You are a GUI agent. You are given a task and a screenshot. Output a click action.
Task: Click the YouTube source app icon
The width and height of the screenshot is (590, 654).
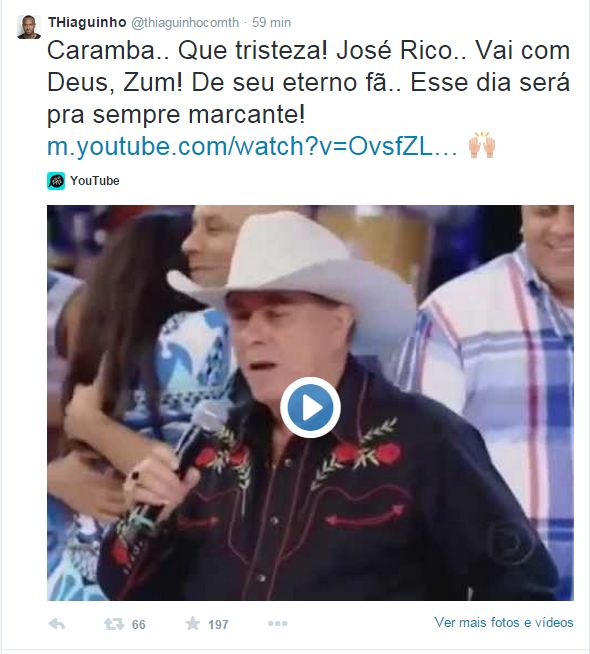[x=56, y=181]
